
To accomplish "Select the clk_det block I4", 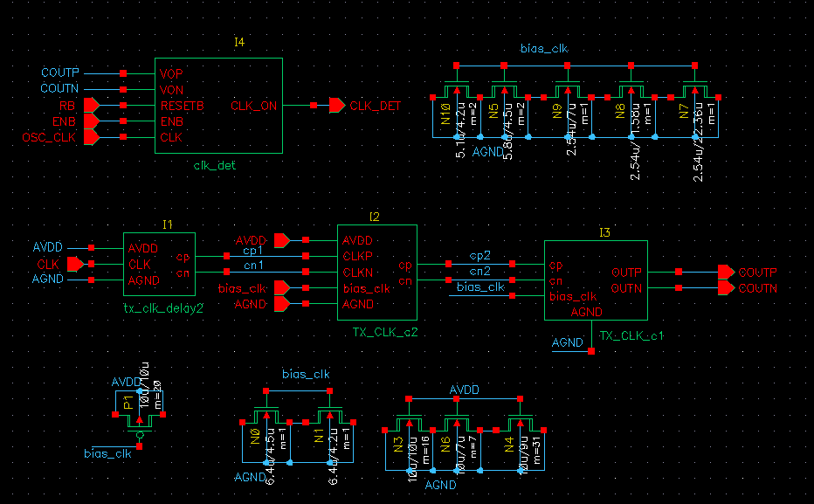I will point(218,106).
